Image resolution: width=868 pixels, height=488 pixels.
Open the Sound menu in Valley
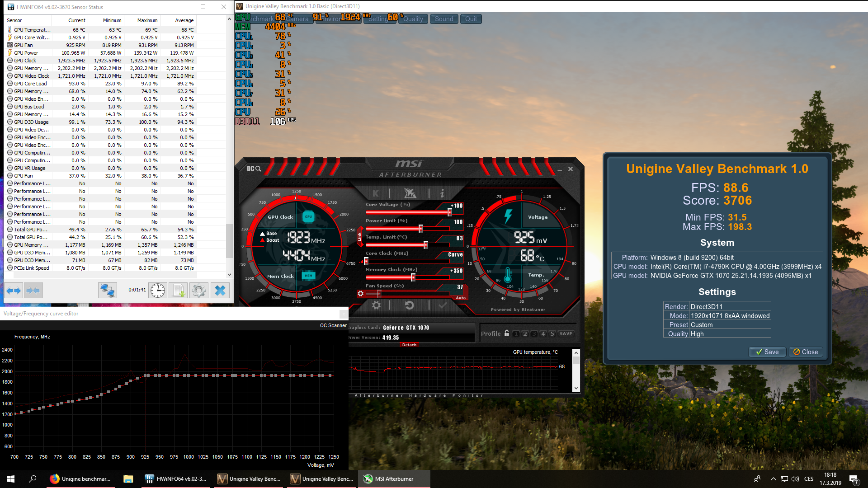[x=444, y=19]
